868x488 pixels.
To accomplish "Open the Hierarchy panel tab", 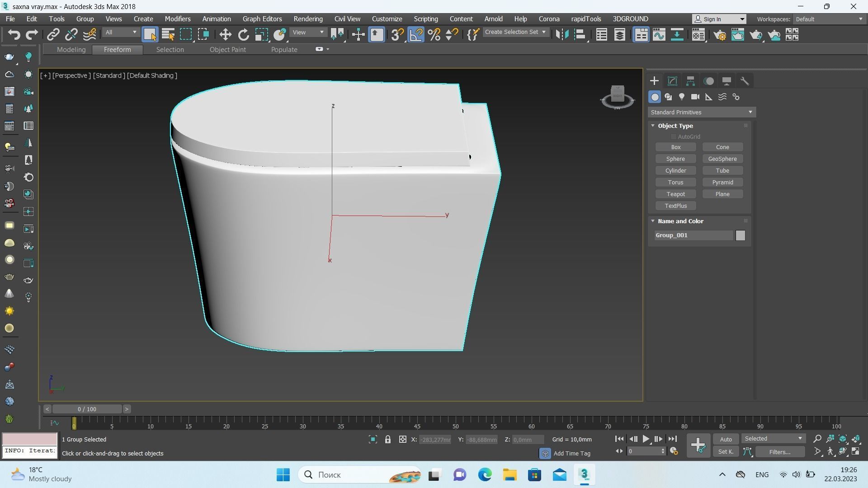I will (690, 81).
